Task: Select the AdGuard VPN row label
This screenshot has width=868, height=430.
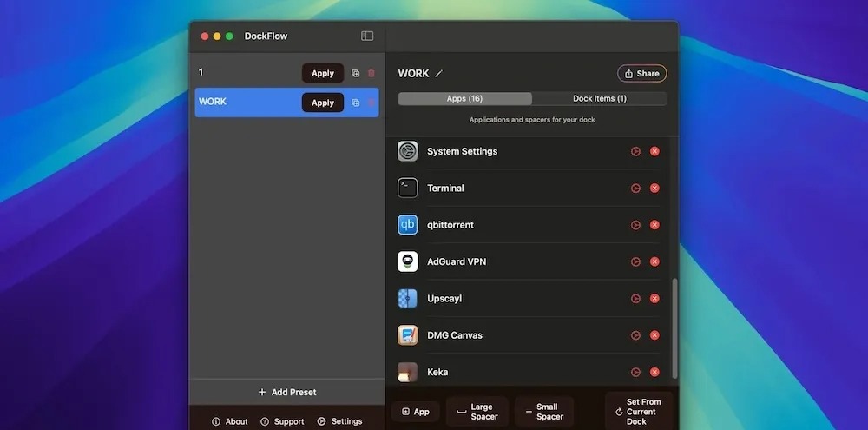Action: pyautogui.click(x=457, y=261)
